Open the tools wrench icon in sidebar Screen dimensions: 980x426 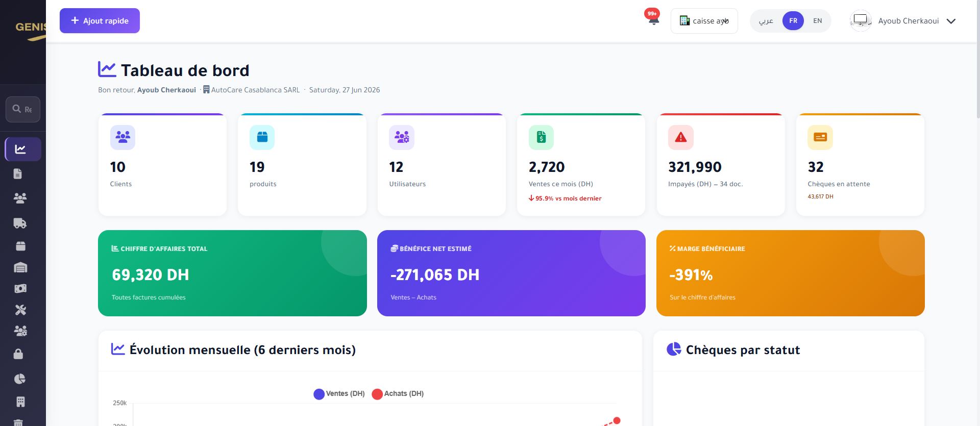click(x=20, y=310)
